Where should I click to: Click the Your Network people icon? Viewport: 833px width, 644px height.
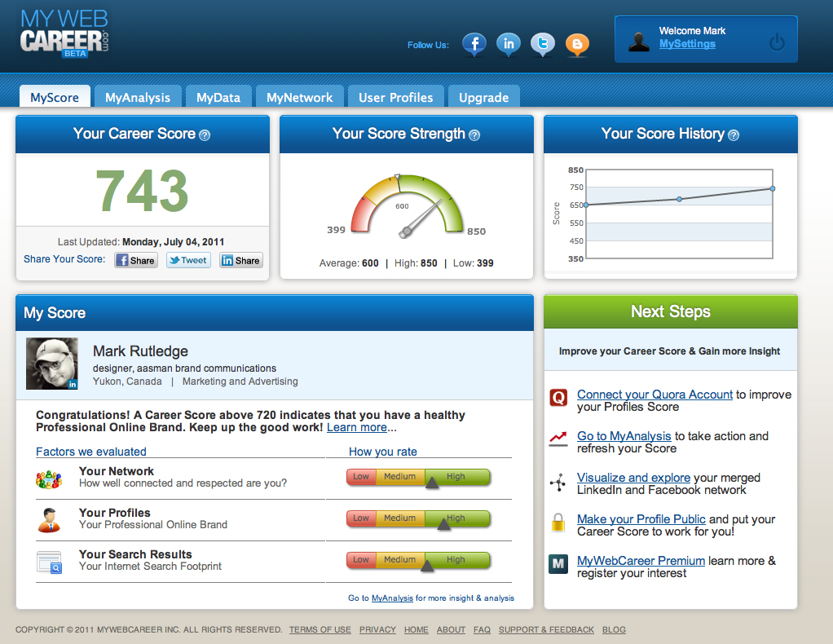[x=49, y=479]
